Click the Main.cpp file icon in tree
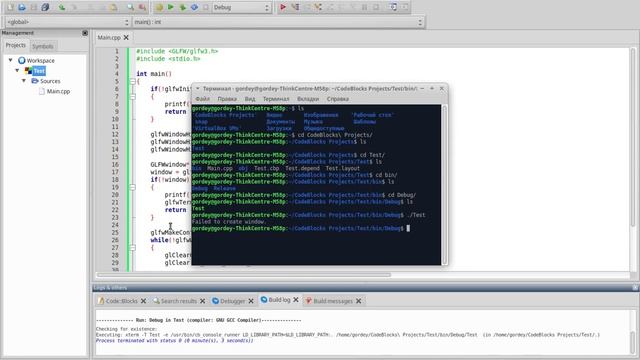 click(x=42, y=91)
